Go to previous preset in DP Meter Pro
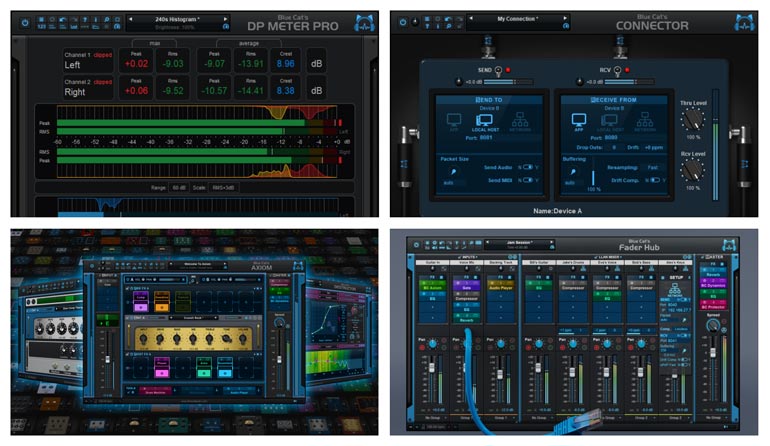The height and width of the screenshot is (446, 770). coord(130,19)
